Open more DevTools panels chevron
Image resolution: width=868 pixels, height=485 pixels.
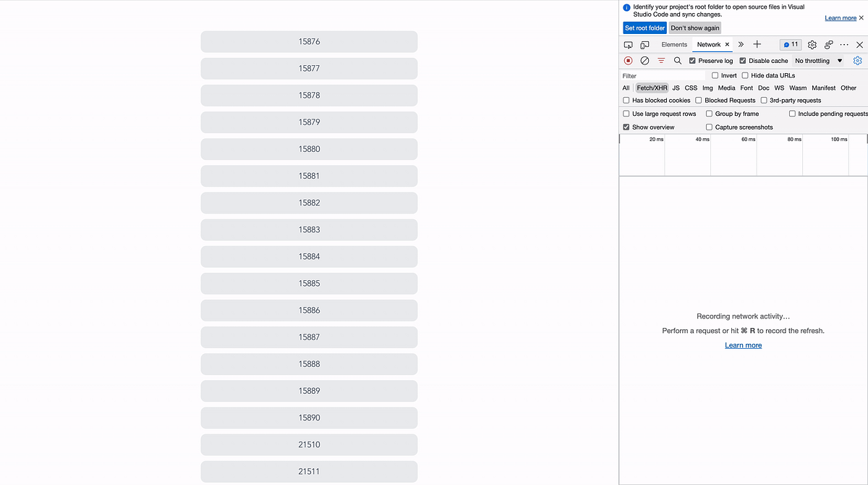click(740, 44)
